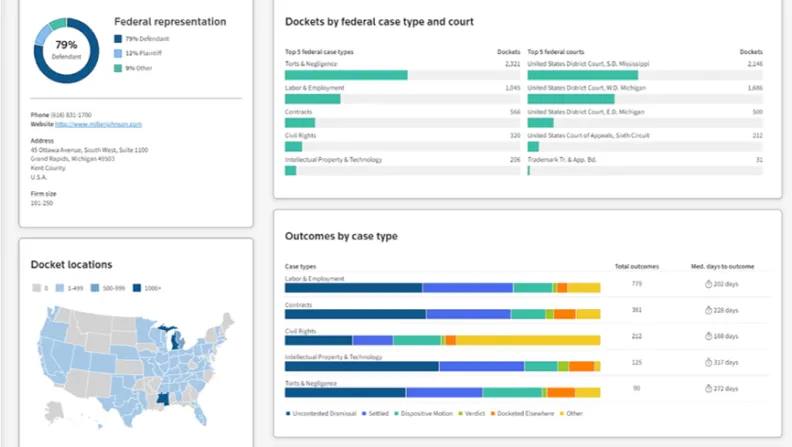Image resolution: width=792 pixels, height=447 pixels.
Task: Click the Plaintiff legend color square
Action: click(x=118, y=53)
